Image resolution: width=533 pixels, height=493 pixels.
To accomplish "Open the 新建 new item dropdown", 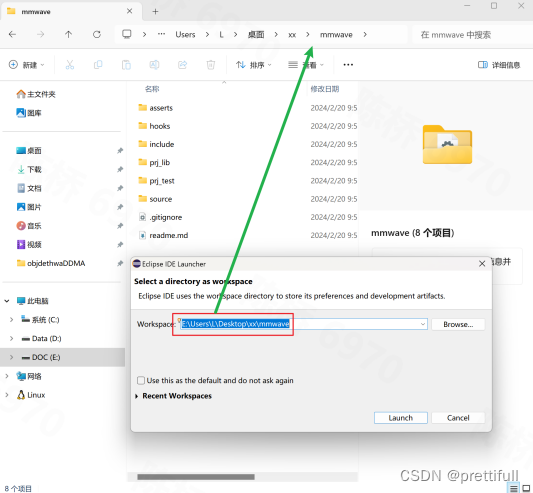I will [27, 65].
